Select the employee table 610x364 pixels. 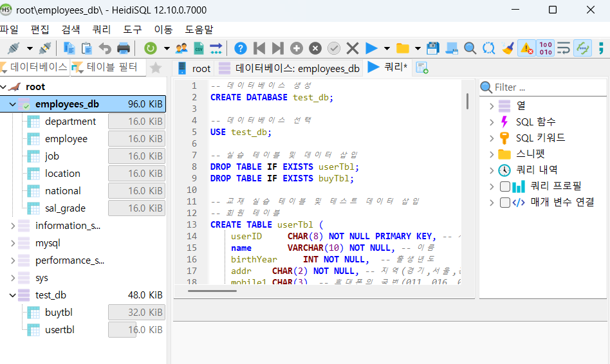(x=66, y=139)
